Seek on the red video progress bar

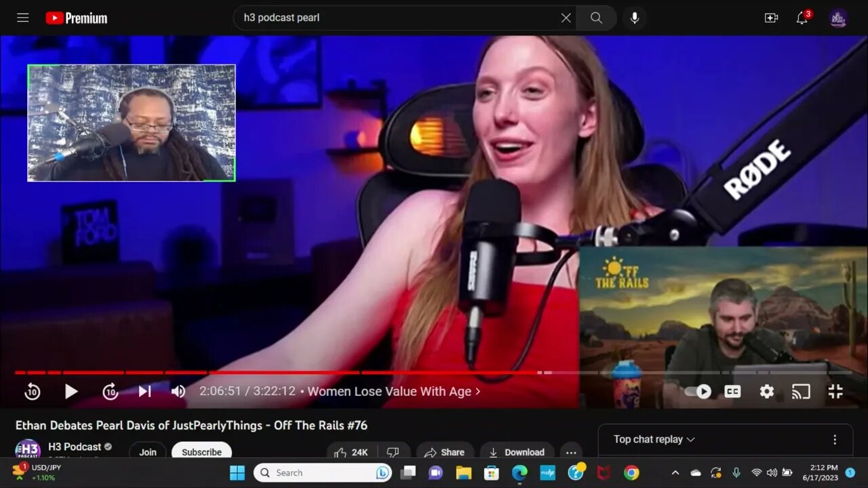click(434, 372)
